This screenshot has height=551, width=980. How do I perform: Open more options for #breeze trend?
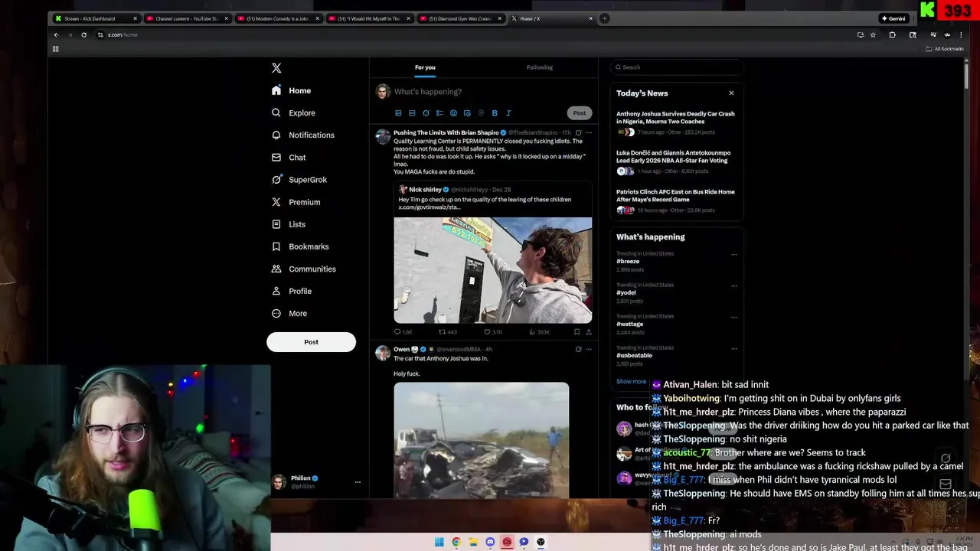click(x=734, y=255)
